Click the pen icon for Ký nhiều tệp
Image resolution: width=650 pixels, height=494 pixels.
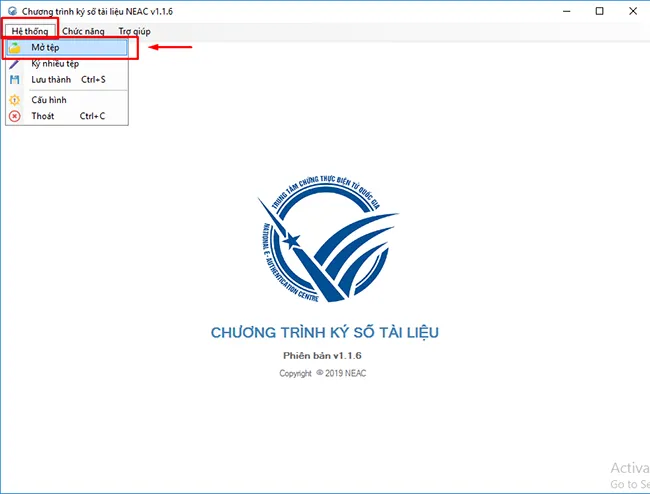14,63
